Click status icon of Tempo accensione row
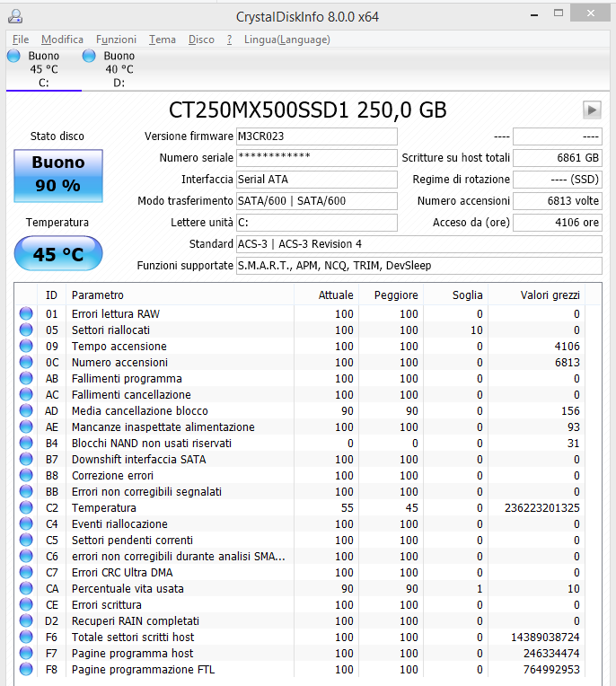This screenshot has height=686, width=616. coord(26,346)
